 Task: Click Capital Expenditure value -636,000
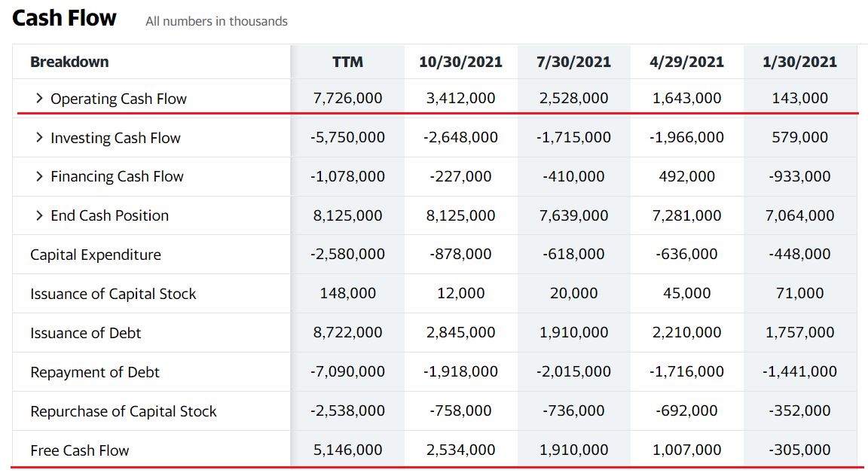click(x=686, y=255)
